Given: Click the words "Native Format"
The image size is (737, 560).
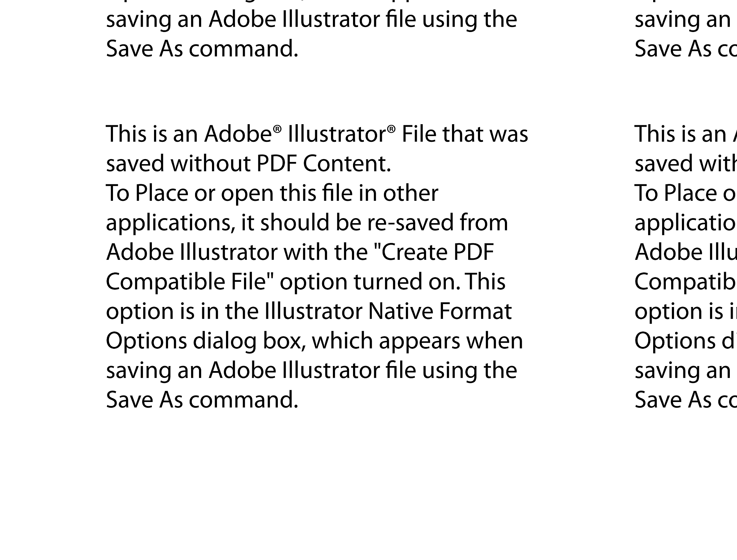Looking at the screenshot, I should (439, 311).
